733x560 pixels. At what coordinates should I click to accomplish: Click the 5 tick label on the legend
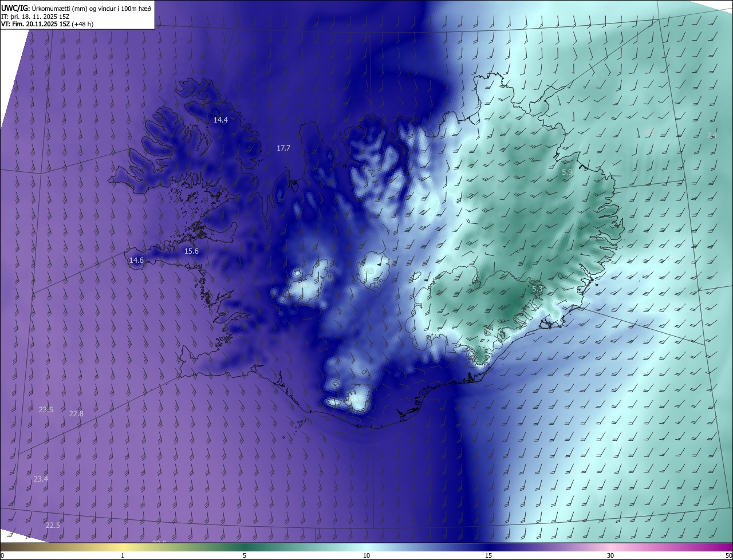pyautogui.click(x=245, y=556)
